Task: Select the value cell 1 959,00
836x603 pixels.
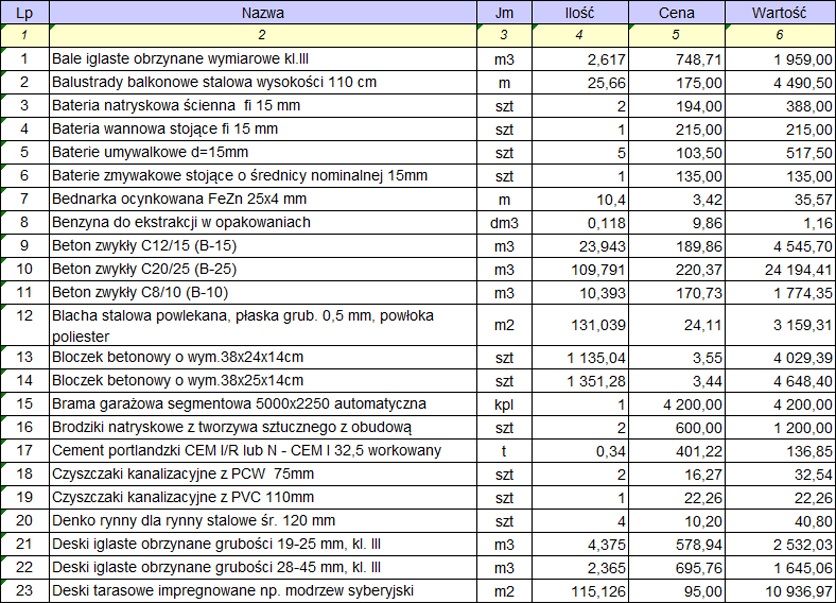Action: 780,59
